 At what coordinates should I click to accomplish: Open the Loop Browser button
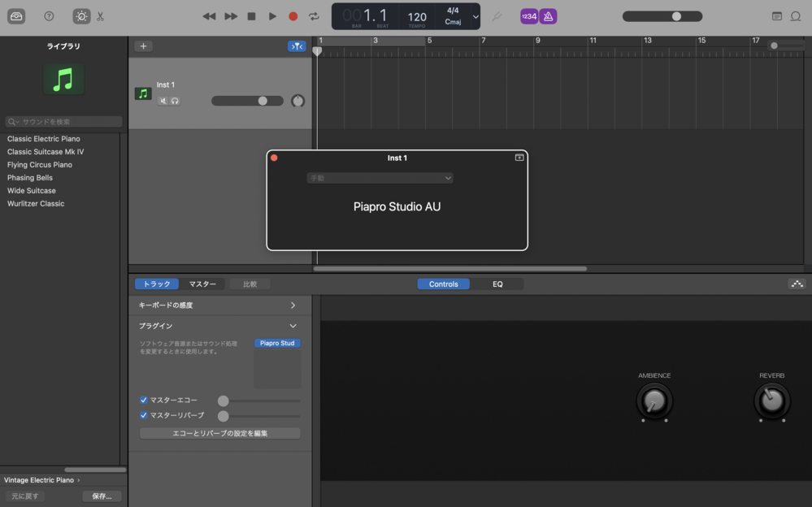pyautogui.click(x=796, y=16)
